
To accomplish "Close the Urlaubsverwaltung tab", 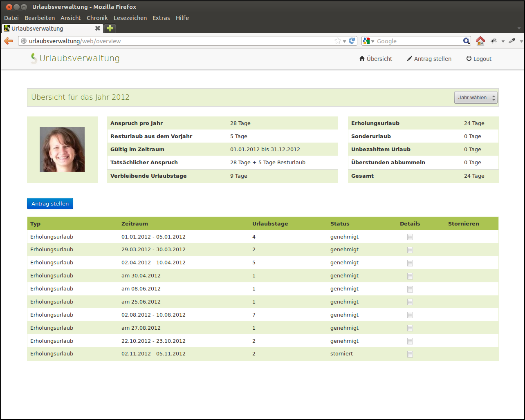I will click(98, 28).
